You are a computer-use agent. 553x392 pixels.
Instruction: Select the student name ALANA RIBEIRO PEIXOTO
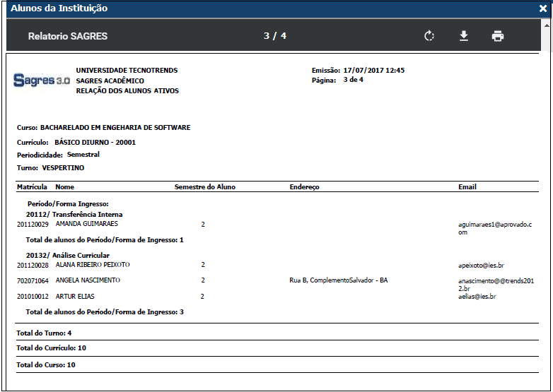coord(93,265)
